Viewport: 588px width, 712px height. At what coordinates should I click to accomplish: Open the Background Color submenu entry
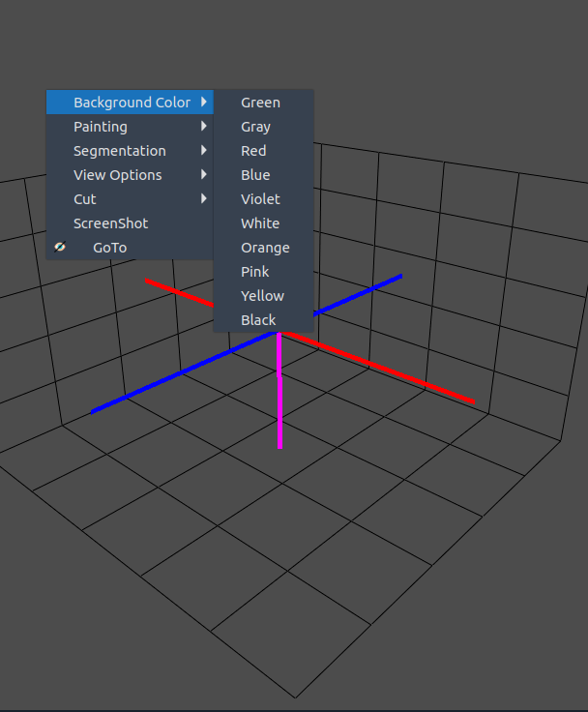tap(130, 103)
